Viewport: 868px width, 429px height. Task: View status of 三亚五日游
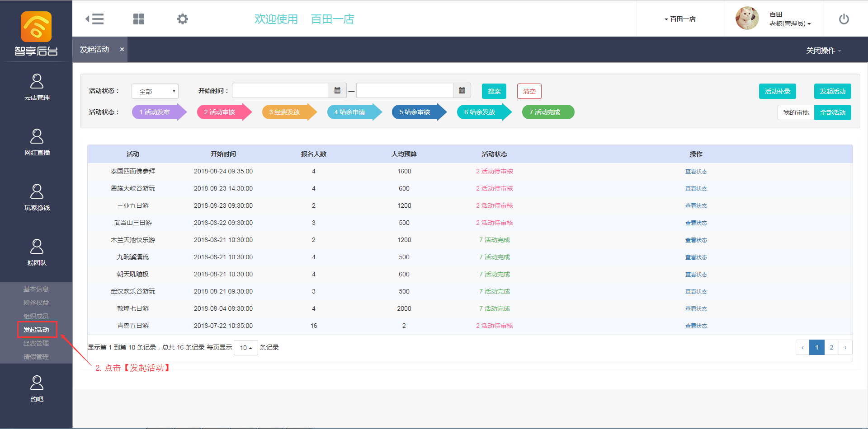point(696,206)
